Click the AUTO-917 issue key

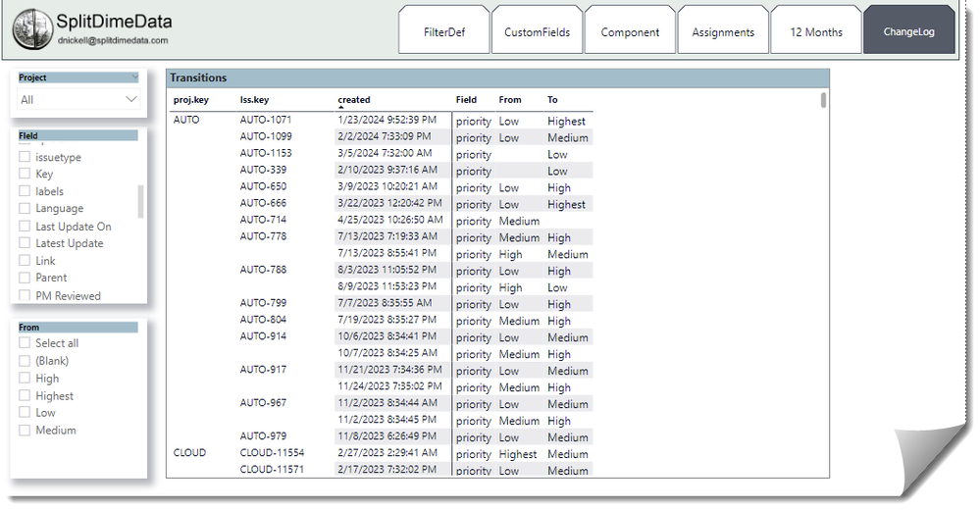click(263, 370)
